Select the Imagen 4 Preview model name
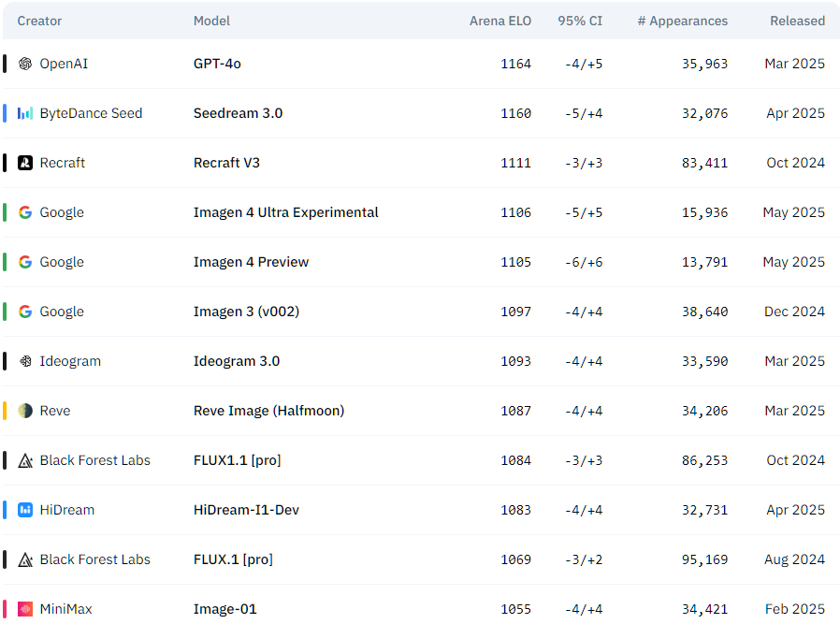Image resolution: width=840 pixels, height=624 pixels. pos(252,262)
